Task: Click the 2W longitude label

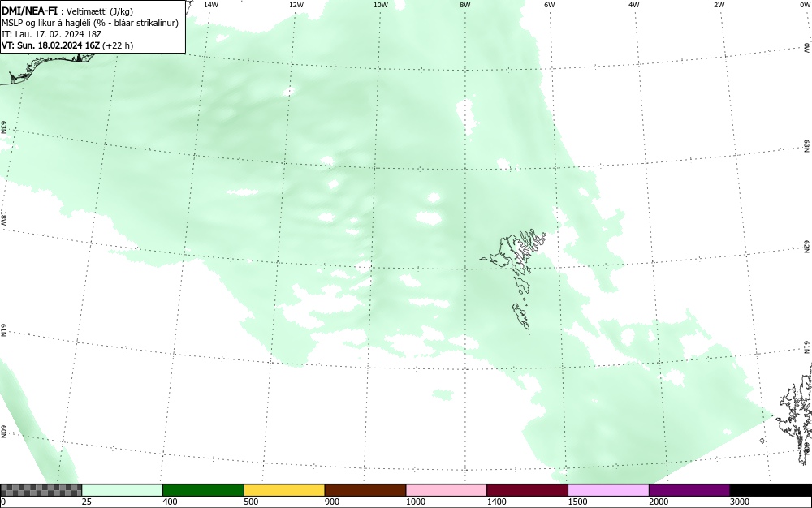Action: coord(719,4)
